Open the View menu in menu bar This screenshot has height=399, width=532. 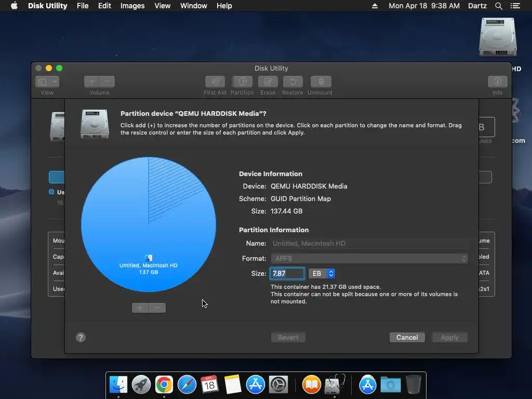coord(162,6)
